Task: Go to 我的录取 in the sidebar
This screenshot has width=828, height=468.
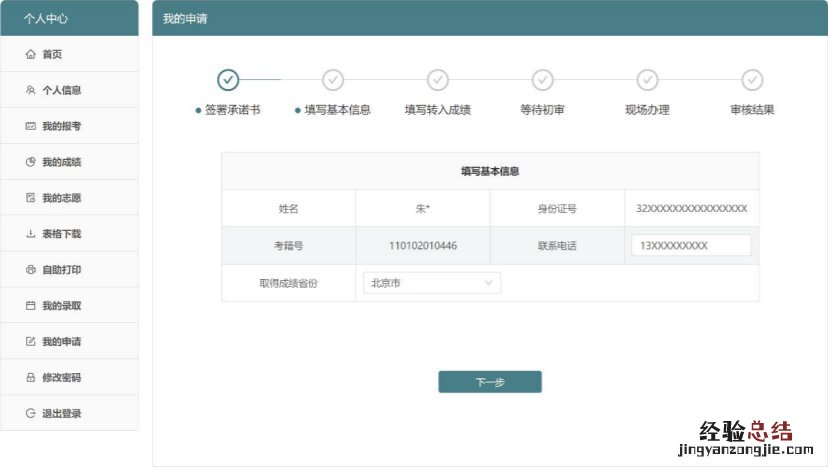Action: point(61,306)
